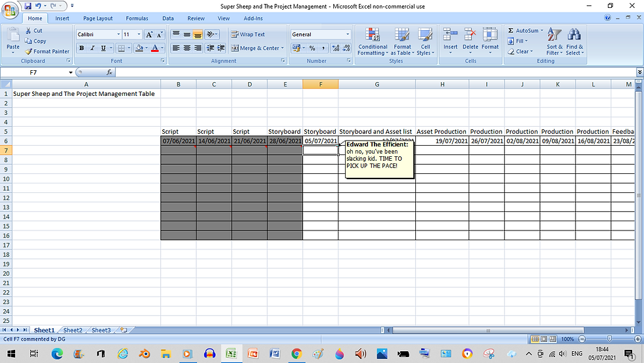Open Format as Table gallery

click(402, 41)
